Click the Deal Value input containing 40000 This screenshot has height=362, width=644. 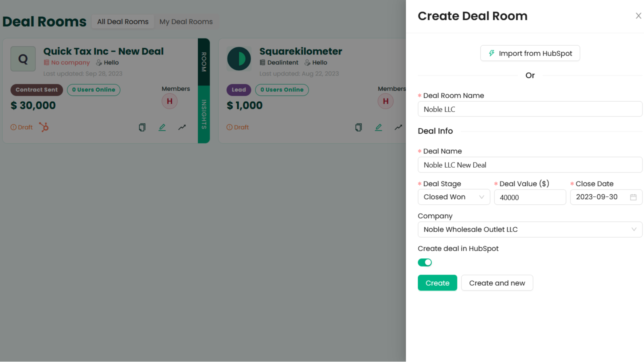(530, 197)
